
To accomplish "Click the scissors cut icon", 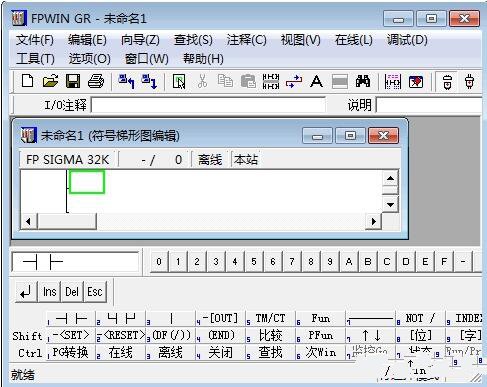I will tap(202, 81).
